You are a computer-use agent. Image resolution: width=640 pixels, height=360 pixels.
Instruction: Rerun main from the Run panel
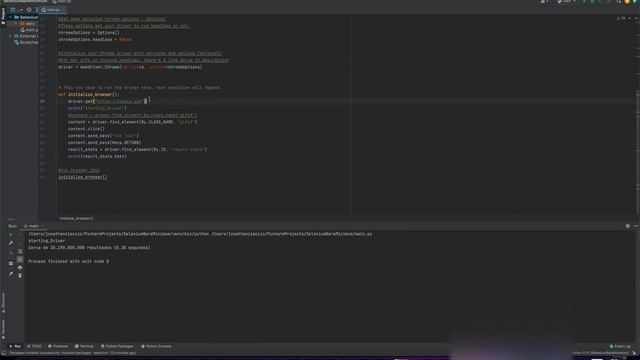click(x=11, y=234)
